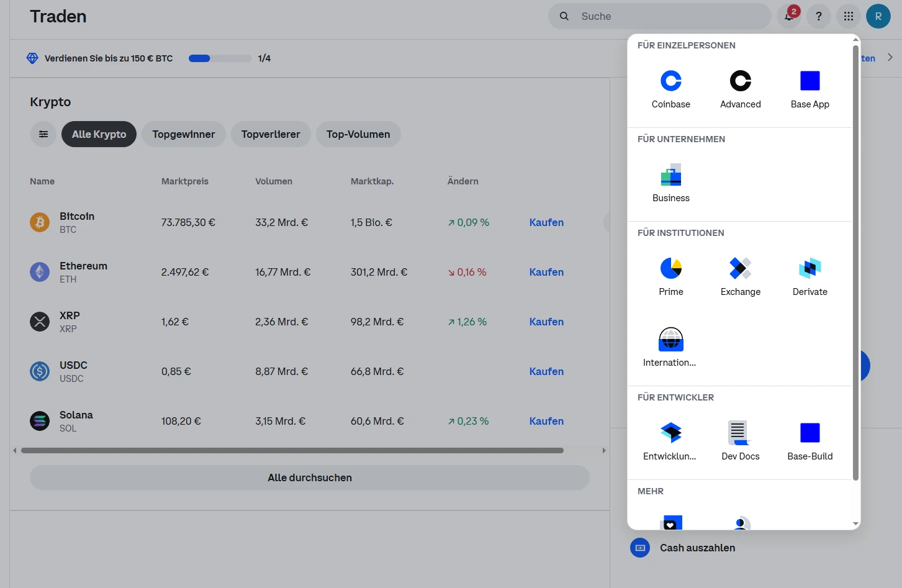Viewport: 902px width, 588px height.
Task: Click the Solana coin icon
Action: 40,421
